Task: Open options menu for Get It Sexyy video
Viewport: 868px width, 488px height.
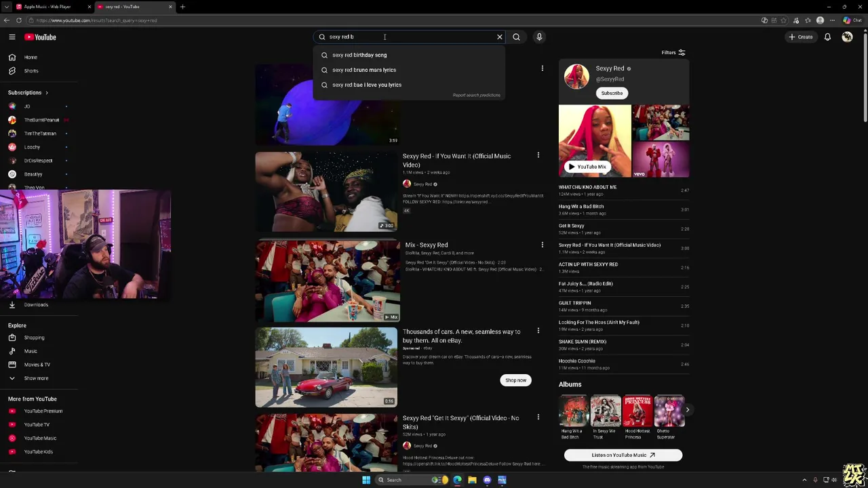Action: click(538, 418)
